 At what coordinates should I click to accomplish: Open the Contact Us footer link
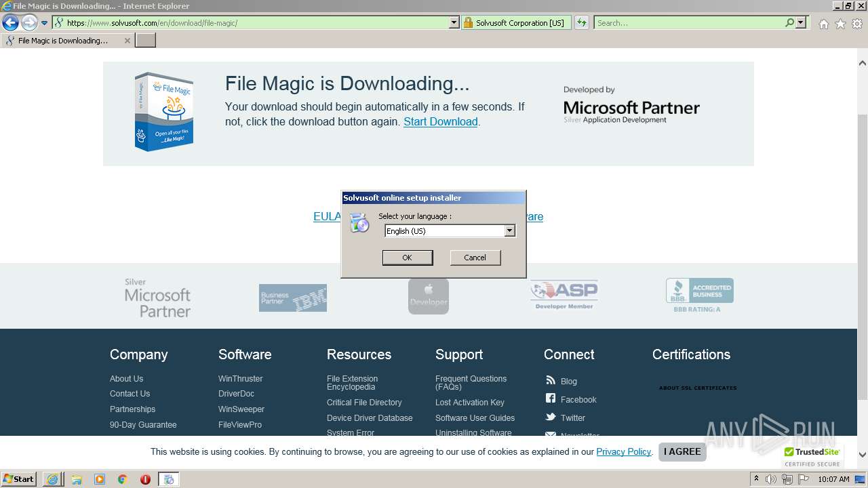130,394
